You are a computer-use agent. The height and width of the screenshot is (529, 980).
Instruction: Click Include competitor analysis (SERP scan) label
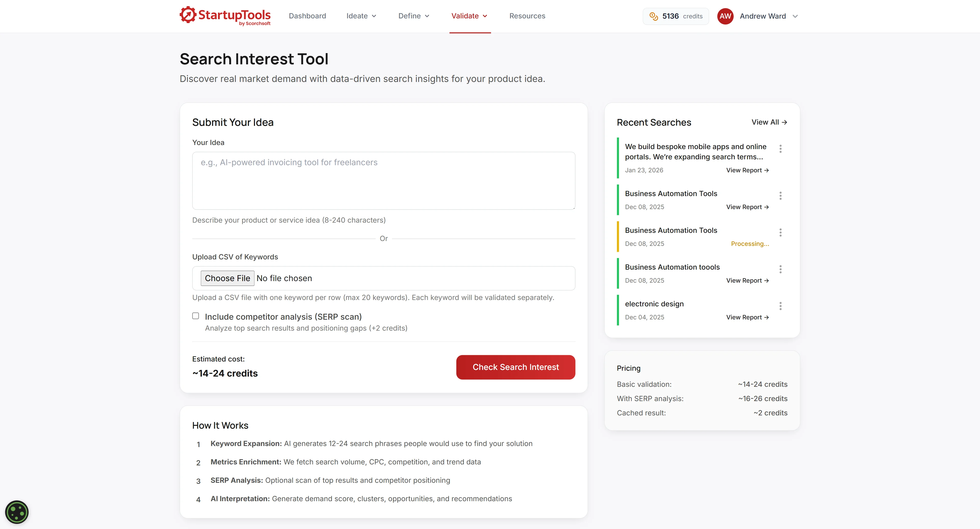point(283,317)
